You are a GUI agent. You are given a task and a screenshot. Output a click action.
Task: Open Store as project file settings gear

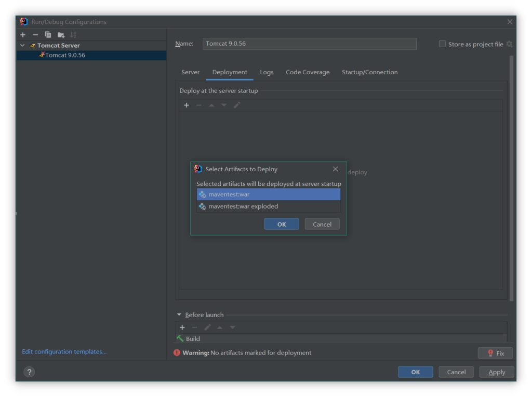point(509,44)
